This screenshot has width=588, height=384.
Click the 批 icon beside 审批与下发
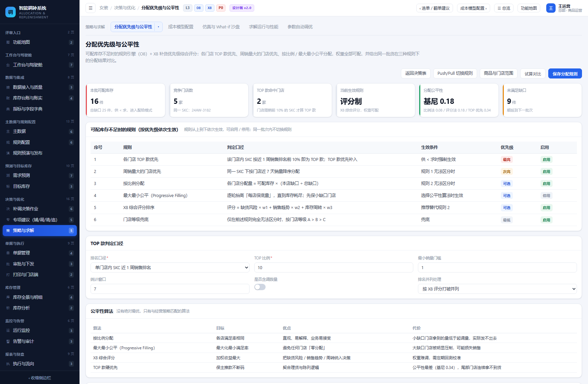8,264
